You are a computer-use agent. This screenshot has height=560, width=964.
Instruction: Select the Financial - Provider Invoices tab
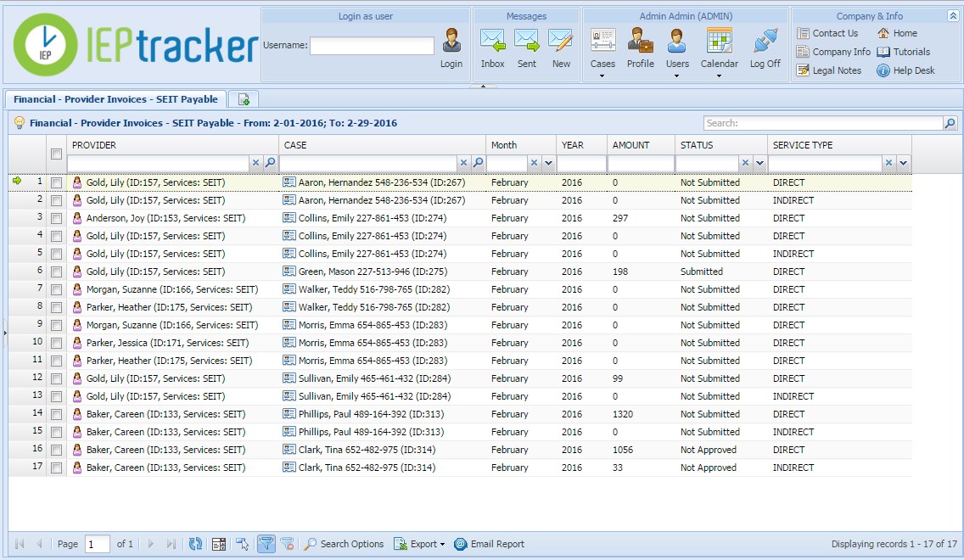(x=115, y=99)
